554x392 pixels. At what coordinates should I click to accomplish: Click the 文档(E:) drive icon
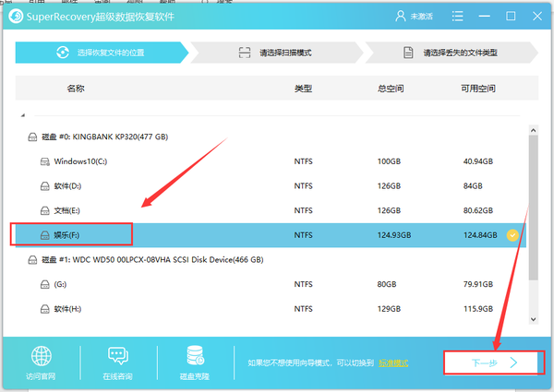45,211
